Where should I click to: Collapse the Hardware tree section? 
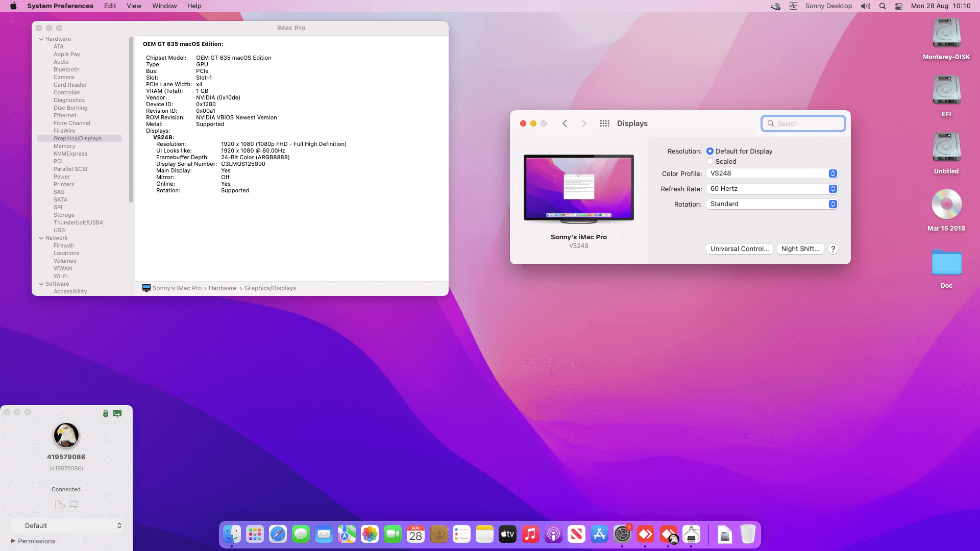41,39
